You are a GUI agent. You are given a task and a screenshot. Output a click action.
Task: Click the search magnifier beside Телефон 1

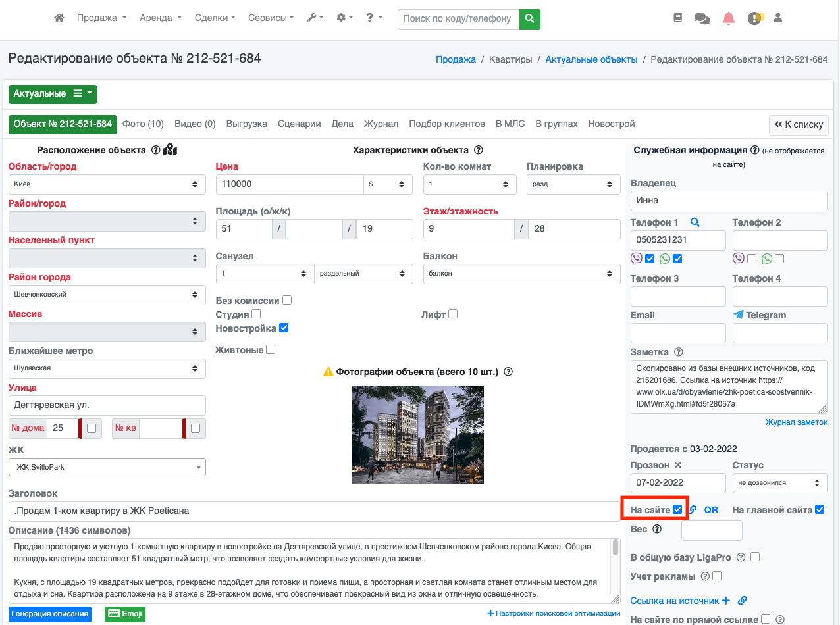(x=695, y=222)
